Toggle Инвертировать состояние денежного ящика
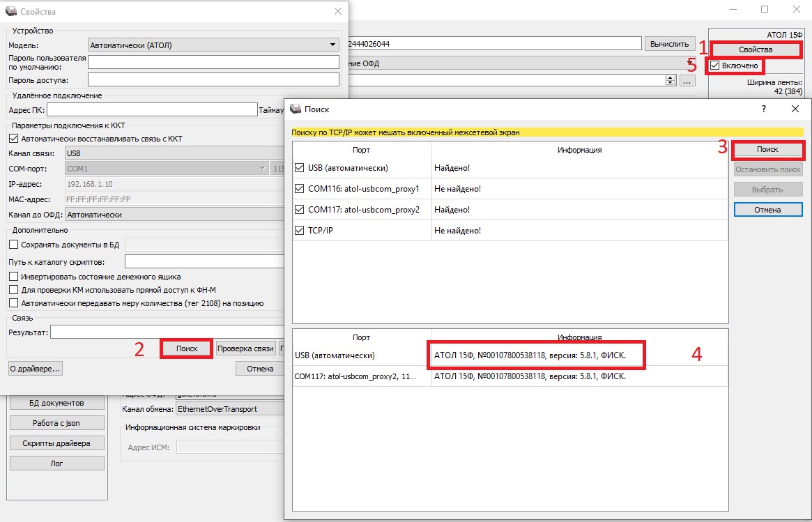This screenshot has width=812, height=522. pos(13,277)
